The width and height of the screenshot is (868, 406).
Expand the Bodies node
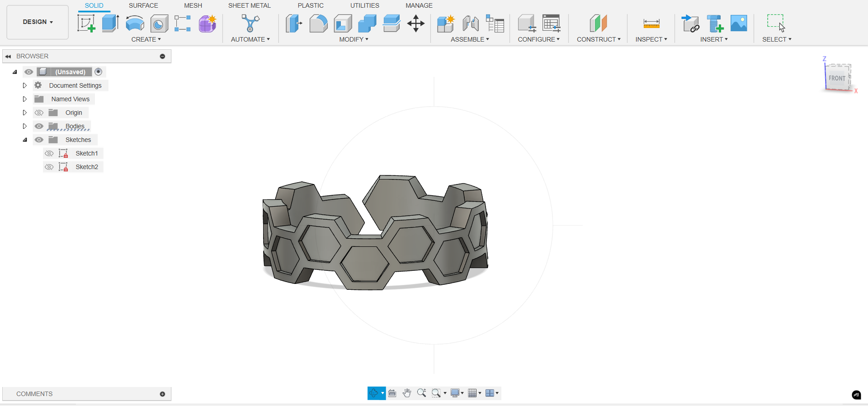(25, 126)
